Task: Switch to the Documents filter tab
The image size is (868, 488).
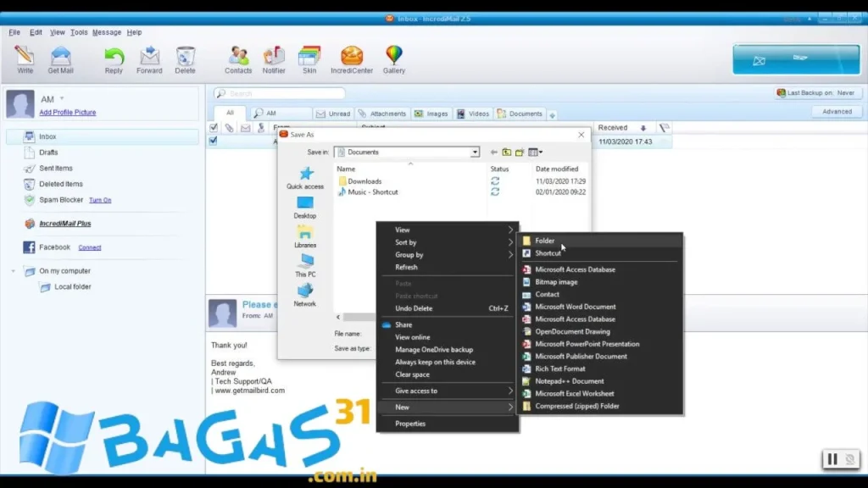Action: pos(520,114)
